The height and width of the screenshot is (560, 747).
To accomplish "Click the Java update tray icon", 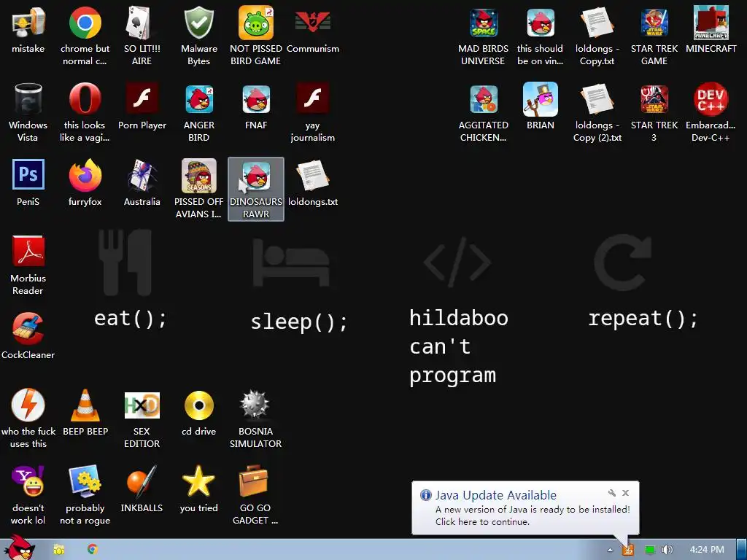I will 628,550.
